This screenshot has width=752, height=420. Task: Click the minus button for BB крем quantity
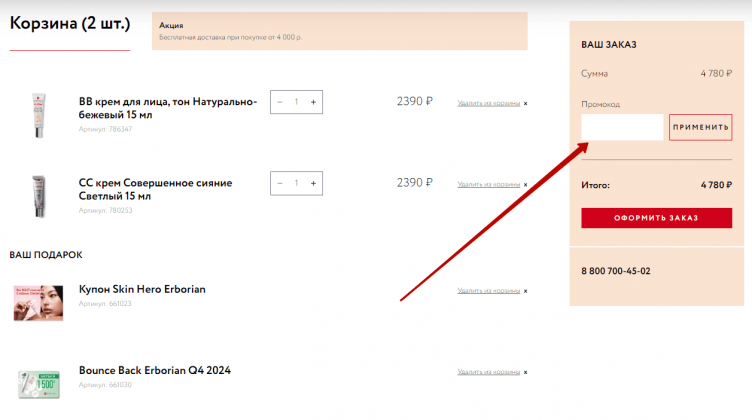(281, 102)
